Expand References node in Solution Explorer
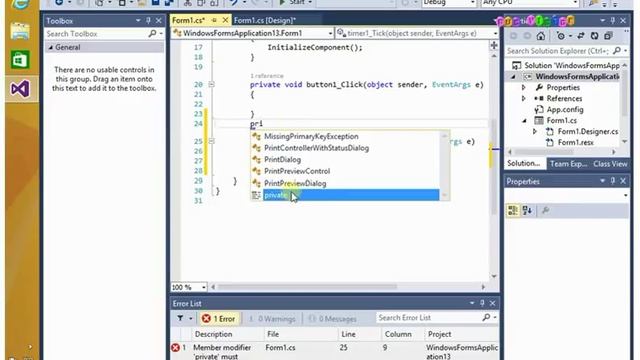 pos(524,98)
